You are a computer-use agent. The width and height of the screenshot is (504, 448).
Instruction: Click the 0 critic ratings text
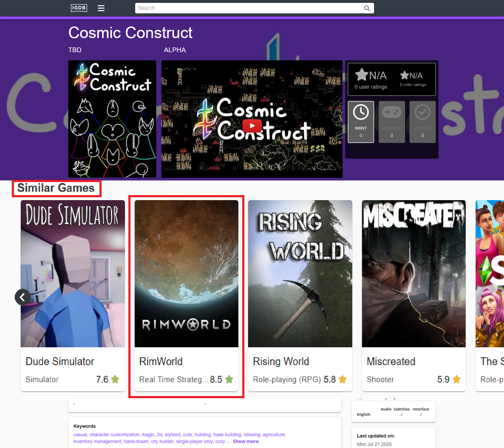point(413,85)
